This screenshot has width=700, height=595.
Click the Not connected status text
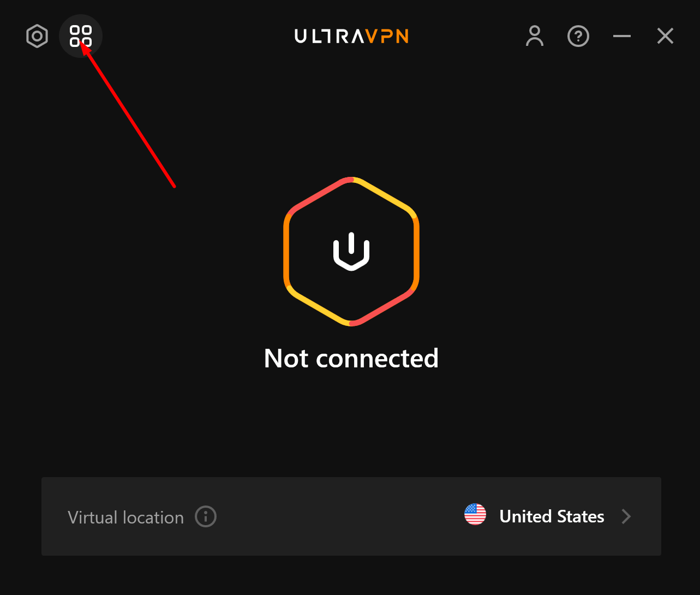(x=351, y=359)
